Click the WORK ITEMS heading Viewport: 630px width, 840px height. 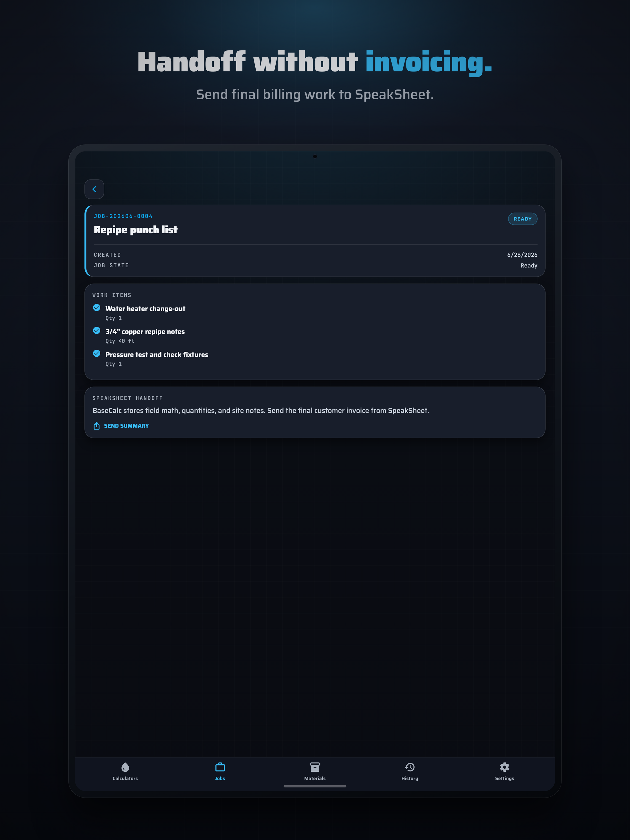(112, 295)
